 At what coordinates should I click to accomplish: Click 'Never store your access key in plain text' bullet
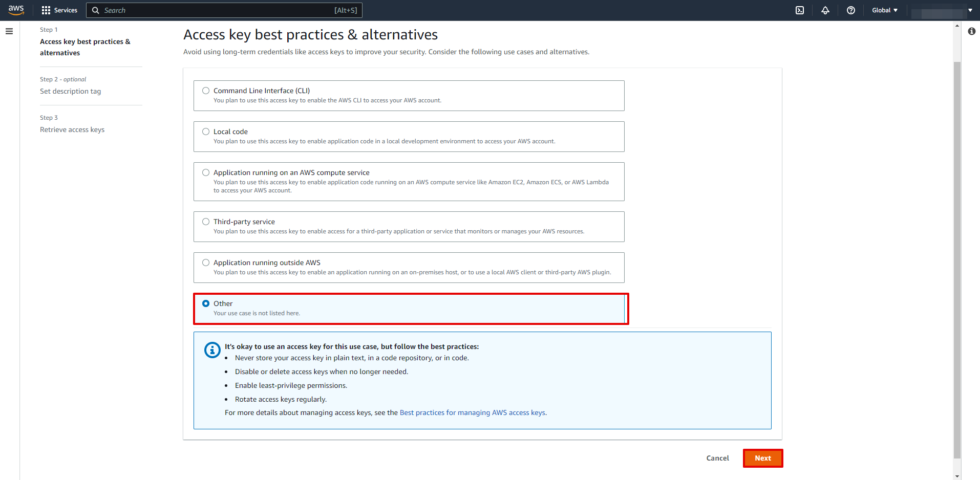pos(352,358)
